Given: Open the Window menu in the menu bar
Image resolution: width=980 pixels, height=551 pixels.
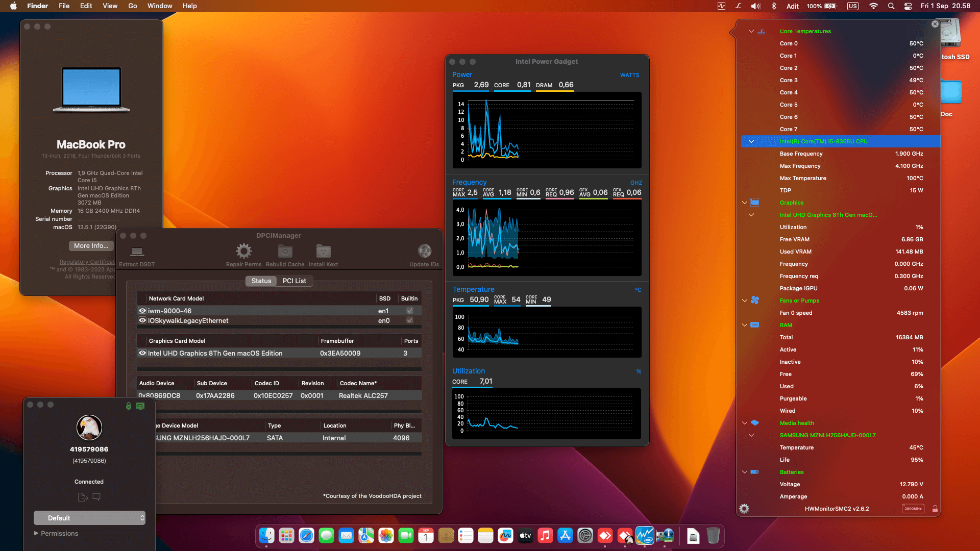Looking at the screenshot, I should tap(160, 6).
